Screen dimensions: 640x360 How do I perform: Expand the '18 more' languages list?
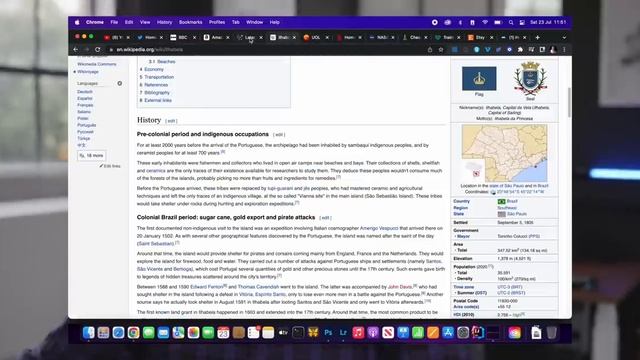(91, 156)
